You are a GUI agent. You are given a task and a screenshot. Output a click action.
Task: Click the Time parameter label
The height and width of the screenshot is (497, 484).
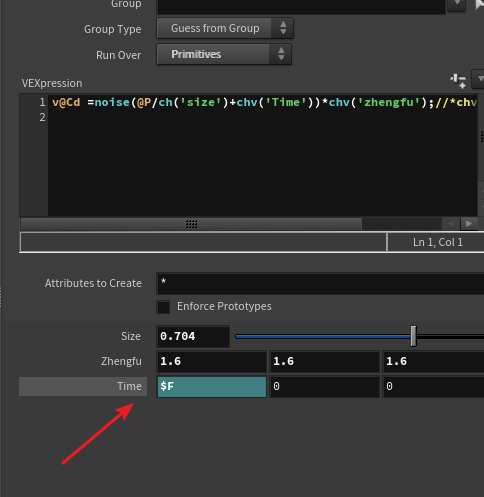(x=129, y=386)
